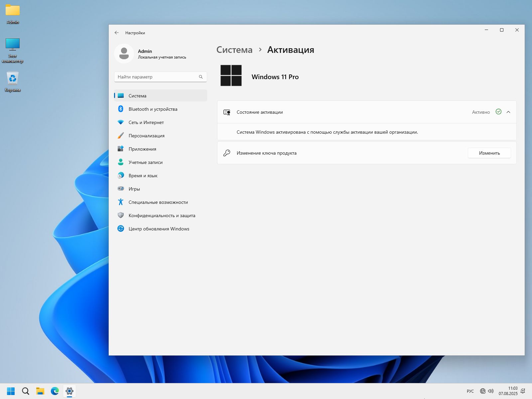532x399 pixels.
Task: Click Локальная учетная запись label
Action: tap(162, 57)
